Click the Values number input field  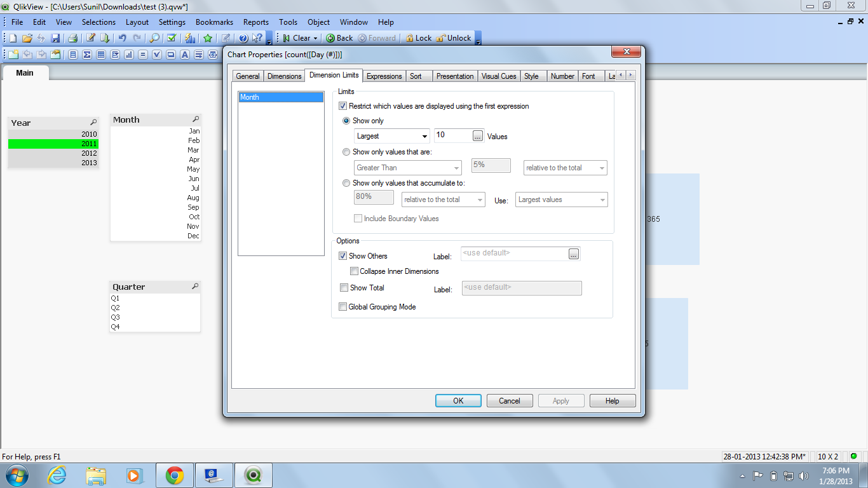(453, 135)
